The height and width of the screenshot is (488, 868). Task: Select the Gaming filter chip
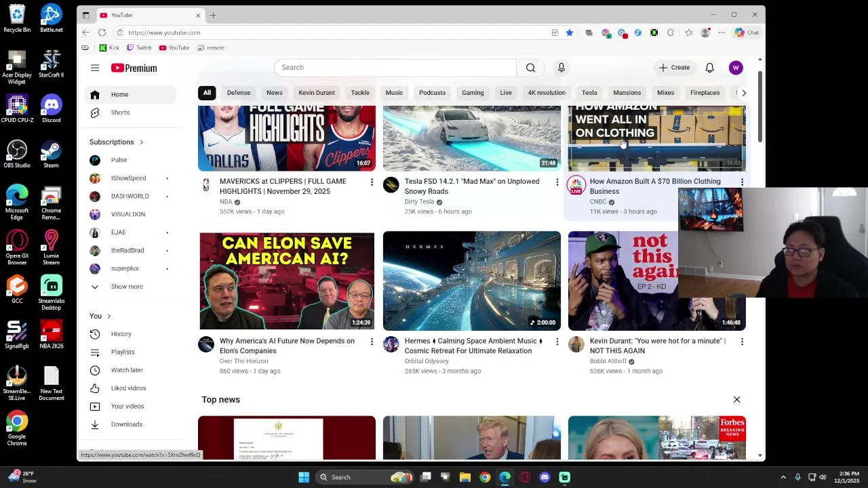473,93
